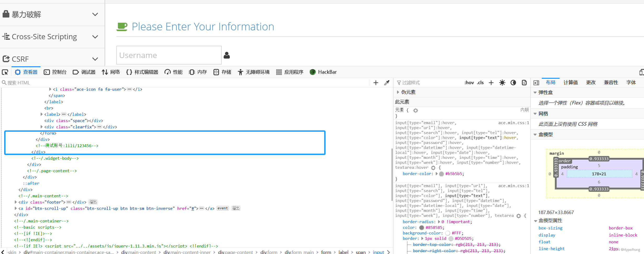
Task: Expand the collapsed label node
Action: 41,114
